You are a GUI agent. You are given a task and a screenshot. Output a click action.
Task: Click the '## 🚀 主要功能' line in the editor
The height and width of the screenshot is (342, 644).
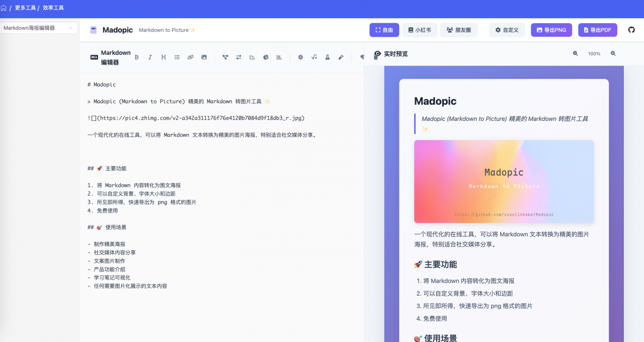click(107, 169)
